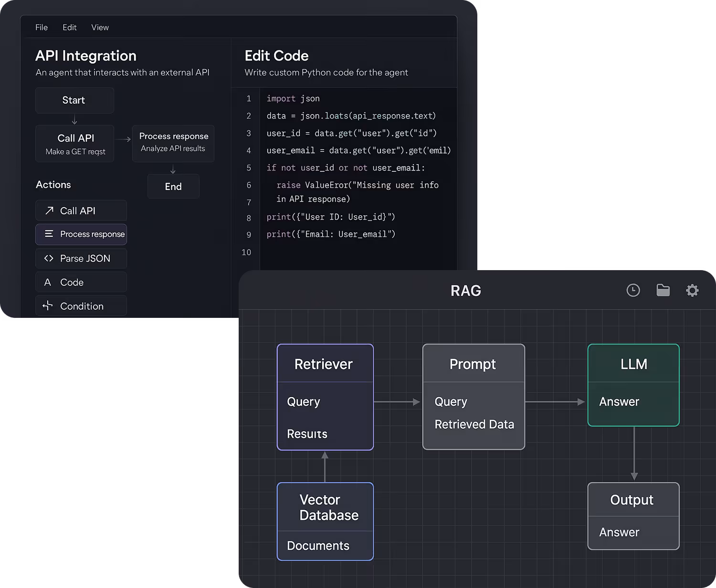Select the Process response flow node
The height and width of the screenshot is (588, 716).
click(x=173, y=144)
